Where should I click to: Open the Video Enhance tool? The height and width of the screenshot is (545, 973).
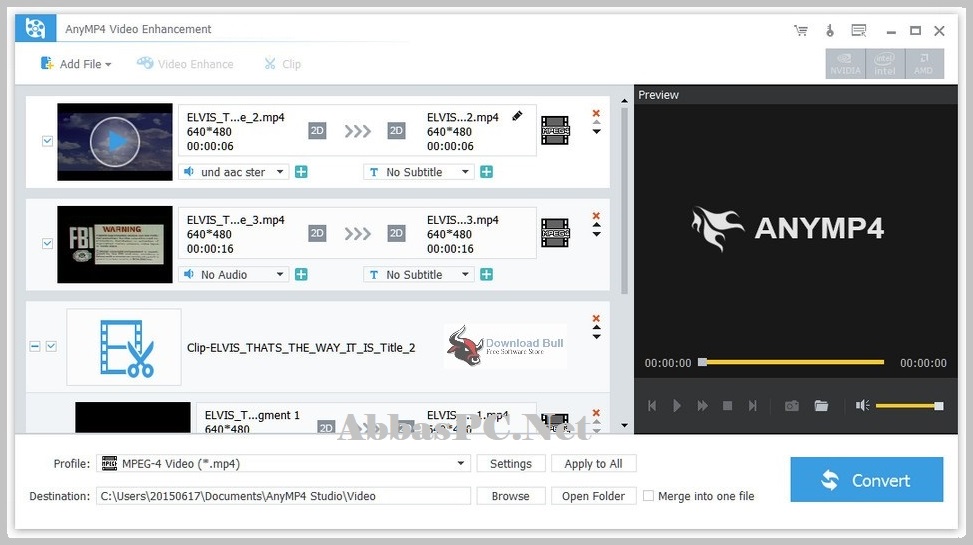[x=186, y=64]
